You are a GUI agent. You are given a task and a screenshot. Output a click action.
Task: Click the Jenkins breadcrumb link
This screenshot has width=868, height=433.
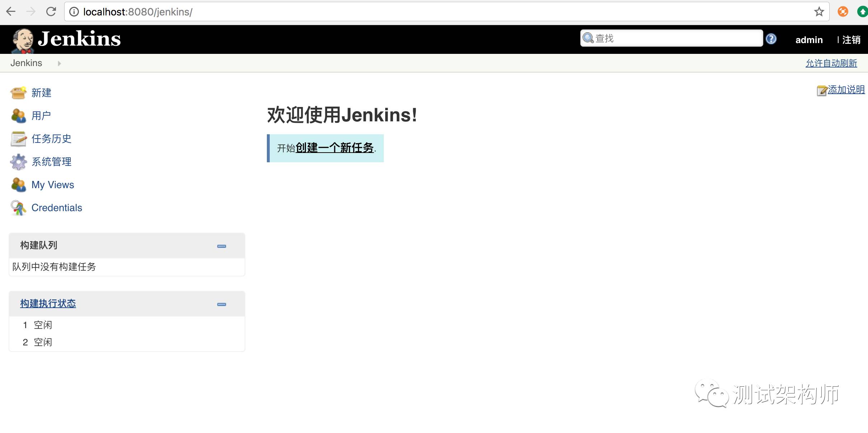26,63
